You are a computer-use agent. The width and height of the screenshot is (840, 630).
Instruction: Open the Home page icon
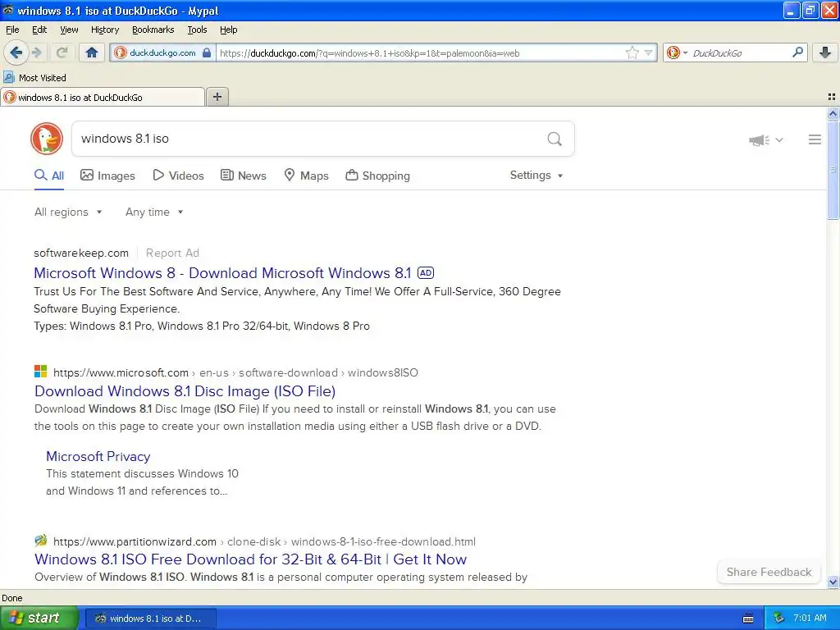click(92, 52)
